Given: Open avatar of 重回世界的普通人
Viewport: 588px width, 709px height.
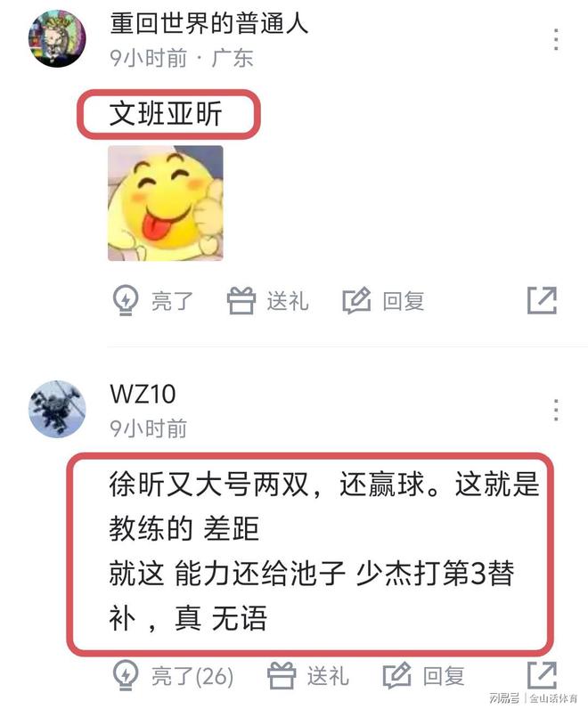Looking at the screenshot, I should click(57, 39).
